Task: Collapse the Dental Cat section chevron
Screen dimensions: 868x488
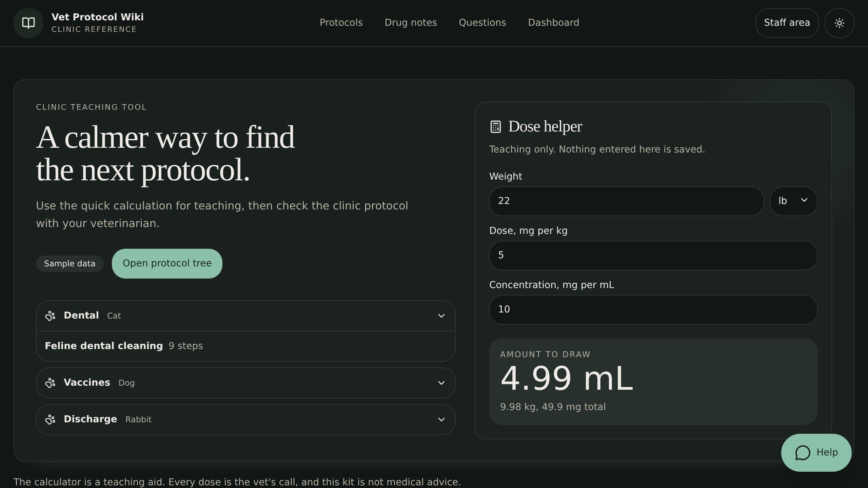Action: (x=441, y=316)
